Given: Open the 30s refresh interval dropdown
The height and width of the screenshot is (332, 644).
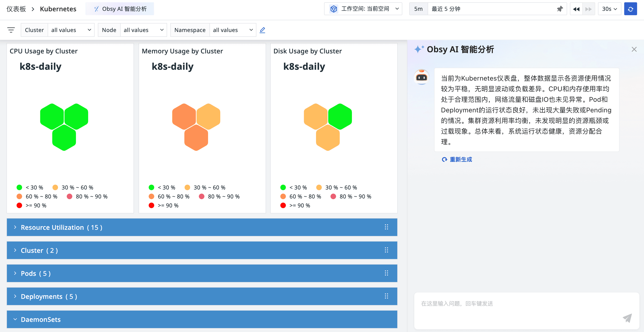Looking at the screenshot, I should (609, 9).
